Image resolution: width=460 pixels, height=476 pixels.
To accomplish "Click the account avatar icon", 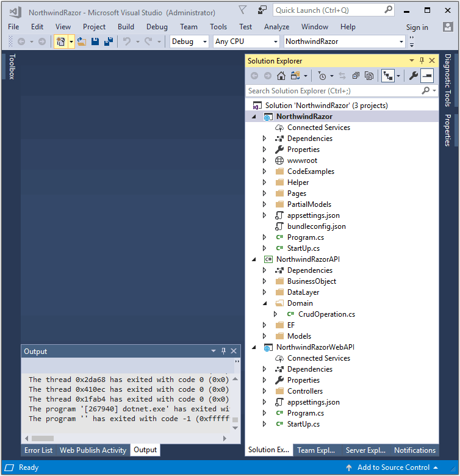I will click(x=448, y=27).
